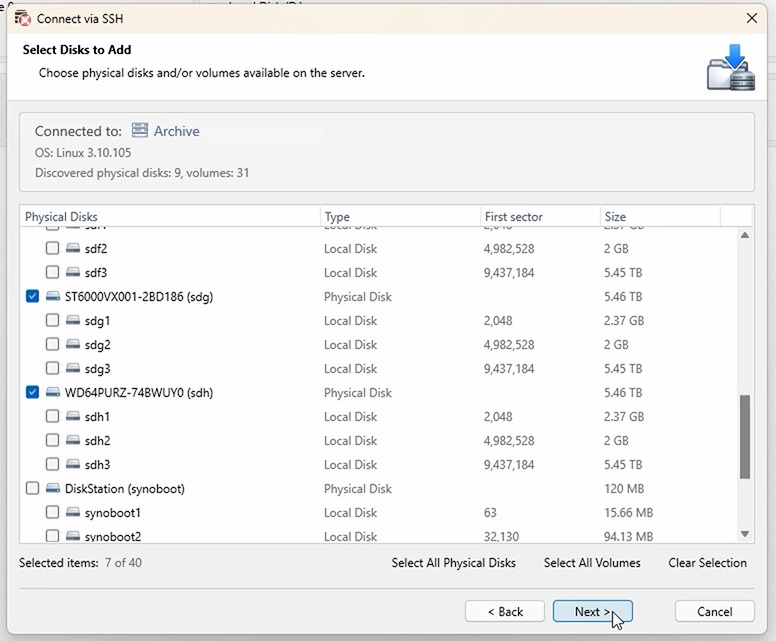Click the 120 MB size cell

pyautogui.click(x=624, y=489)
